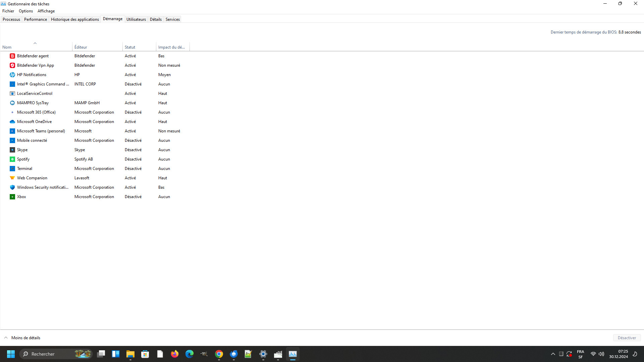The width and height of the screenshot is (644, 362).
Task: Sort by the Nom column header
Action: pyautogui.click(x=7, y=47)
